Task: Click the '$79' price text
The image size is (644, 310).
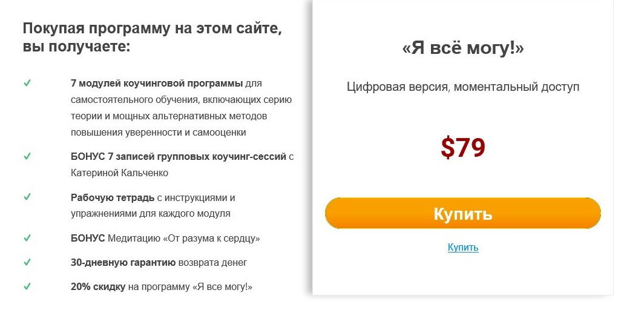Action: (463, 148)
